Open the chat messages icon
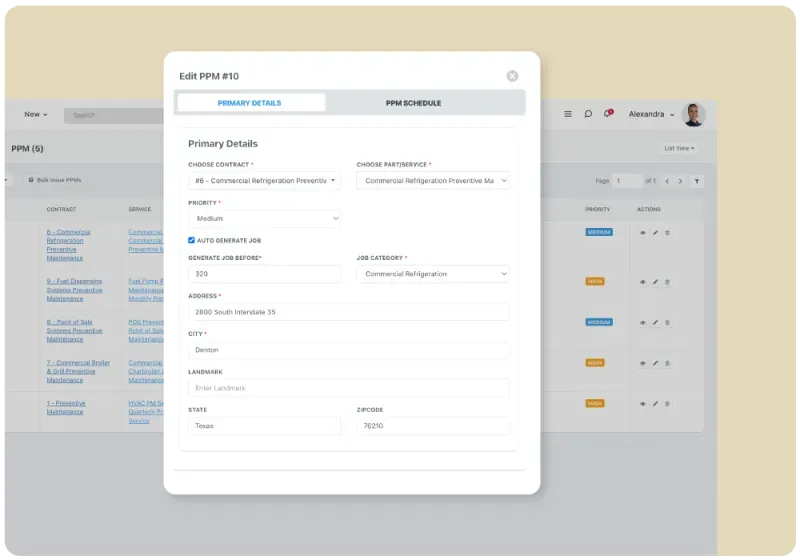The width and height of the screenshot is (800, 560). (x=588, y=114)
